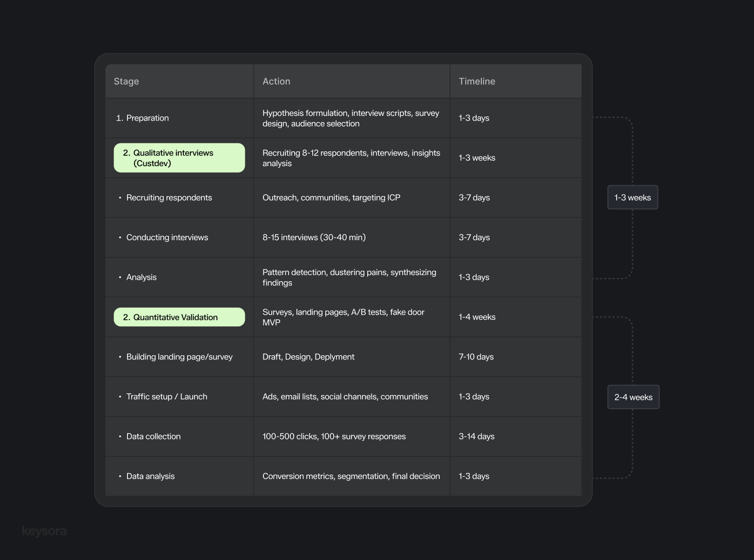Click the Traffic setup / Launch row
This screenshot has width=754, height=560.
click(167, 397)
